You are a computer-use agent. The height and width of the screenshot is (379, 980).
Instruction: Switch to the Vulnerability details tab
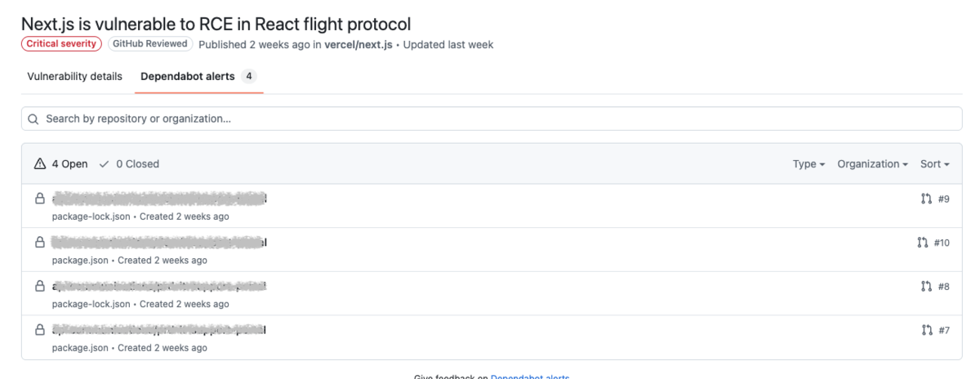pyautogui.click(x=74, y=77)
